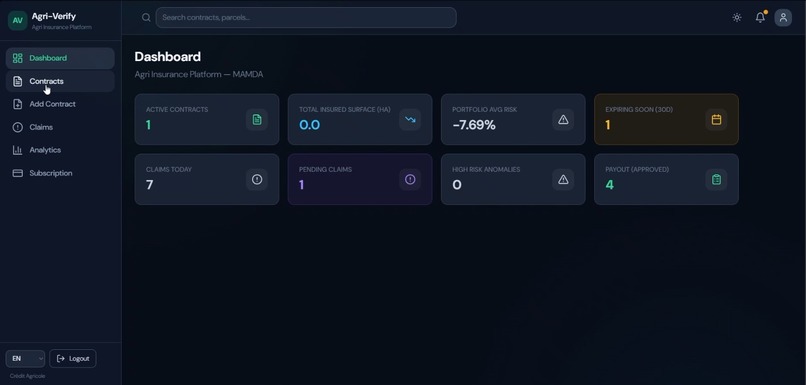
Task: Toggle the light theme sun icon
Action: 737,17
